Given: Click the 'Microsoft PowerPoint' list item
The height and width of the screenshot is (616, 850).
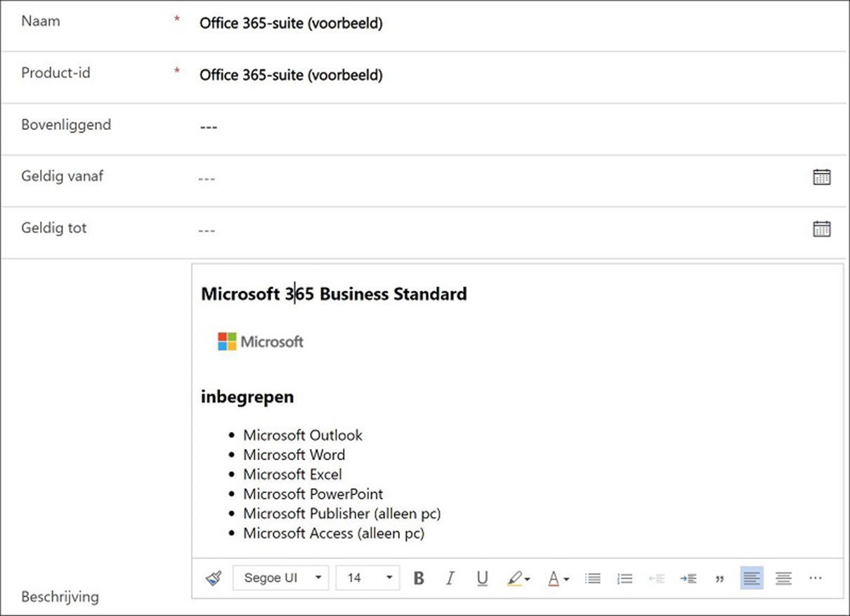Looking at the screenshot, I should click(313, 494).
